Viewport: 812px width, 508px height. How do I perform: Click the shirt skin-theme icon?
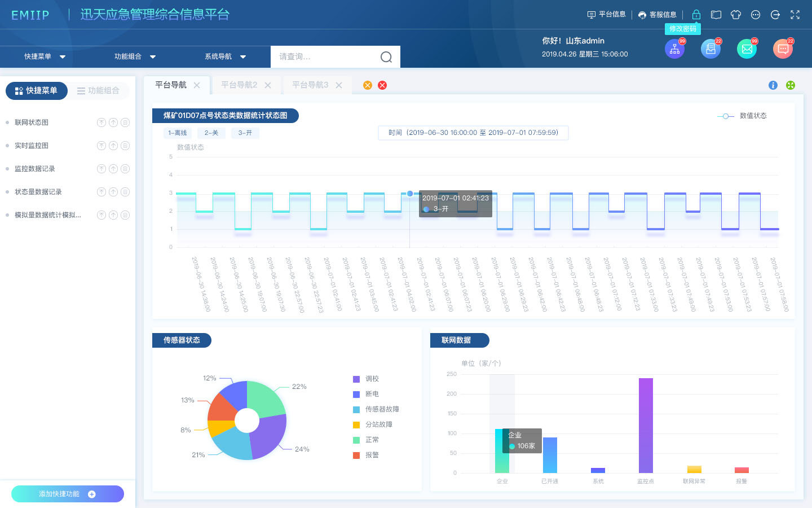736,15
